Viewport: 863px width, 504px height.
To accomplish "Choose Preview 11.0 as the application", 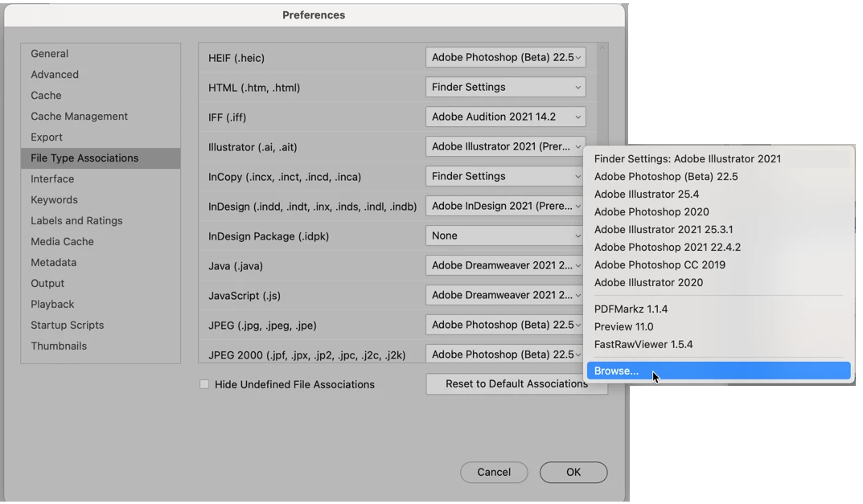I will [x=718, y=327].
